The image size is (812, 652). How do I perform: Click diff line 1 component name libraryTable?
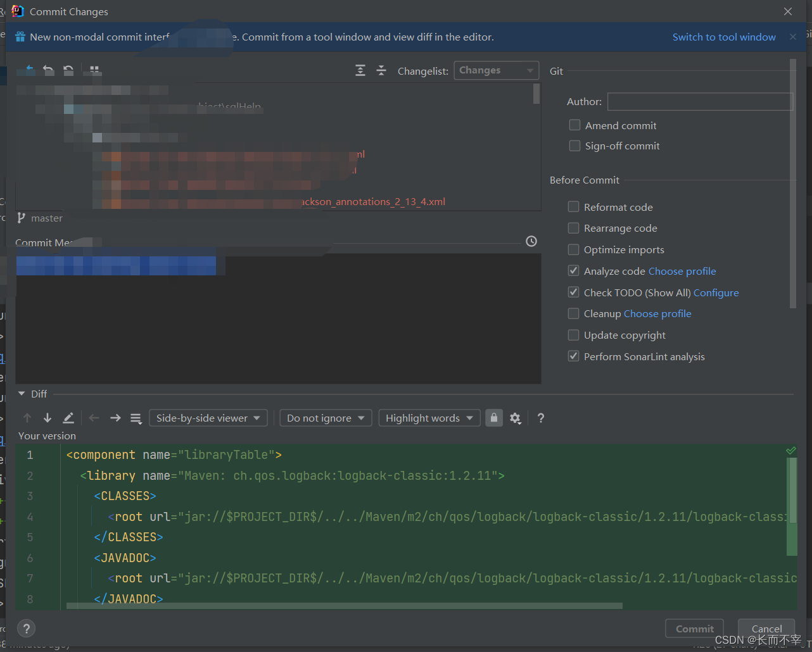click(174, 455)
